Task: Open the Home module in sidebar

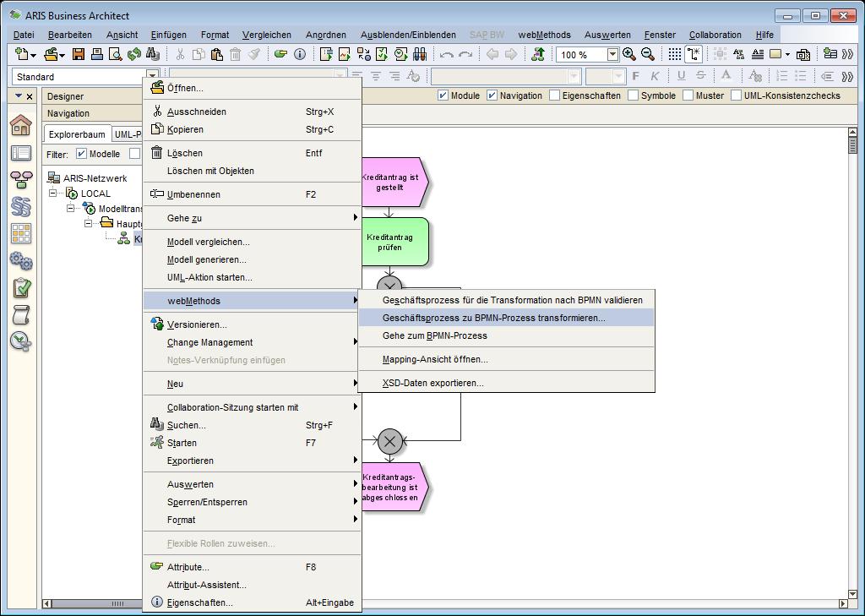Action: 21,127
